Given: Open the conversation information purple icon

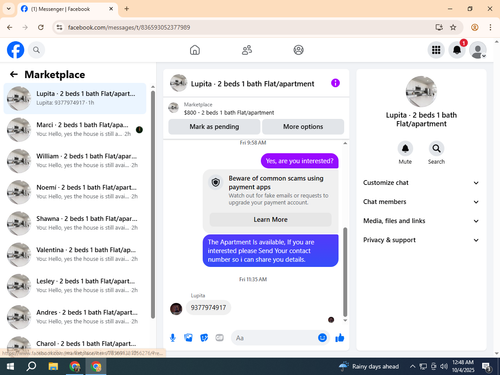Looking at the screenshot, I should [335, 83].
